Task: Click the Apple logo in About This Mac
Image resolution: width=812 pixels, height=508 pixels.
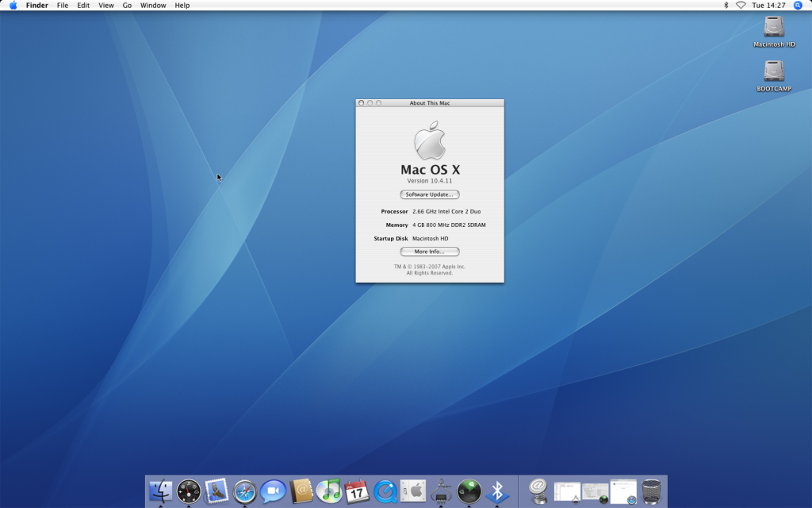Action: pos(430,140)
